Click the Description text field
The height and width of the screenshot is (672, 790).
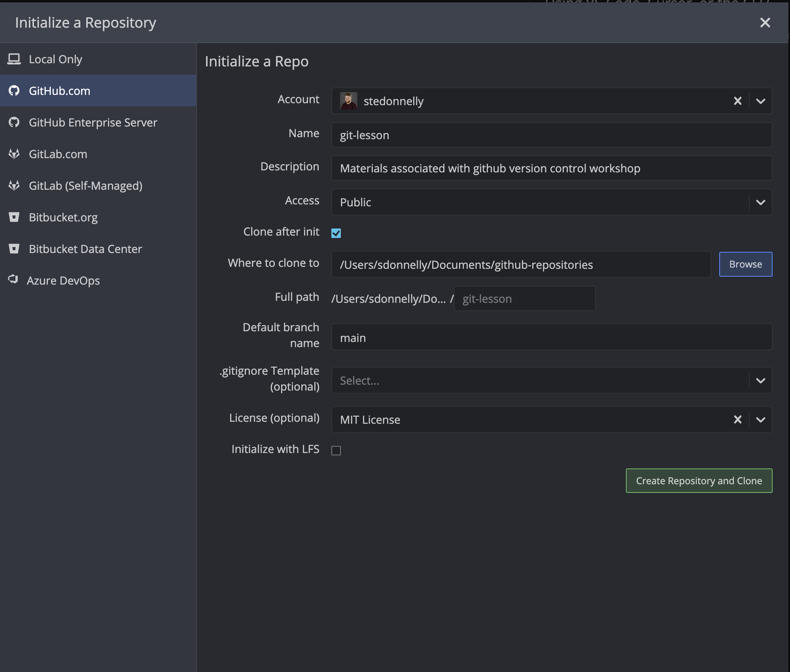pyautogui.click(x=551, y=168)
